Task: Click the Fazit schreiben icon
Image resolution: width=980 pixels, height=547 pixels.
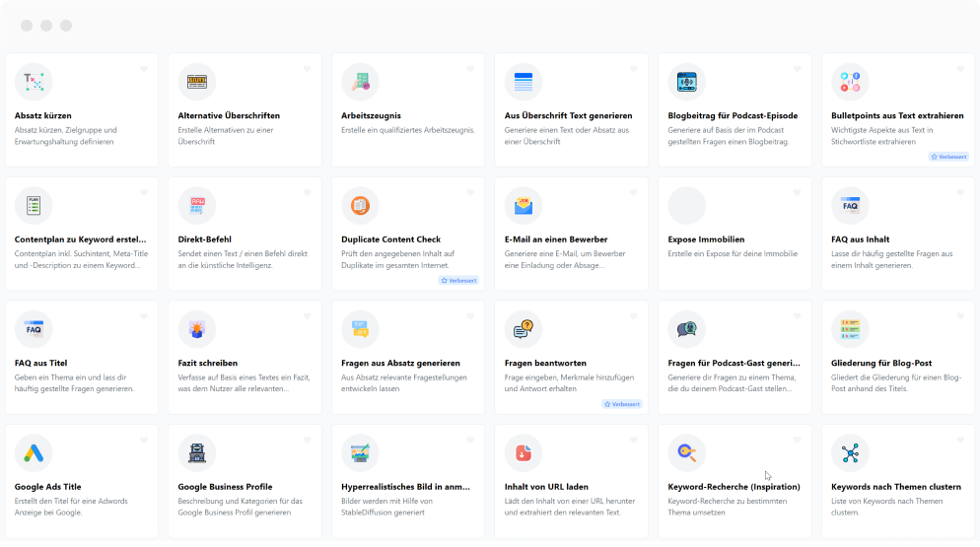Action: [197, 329]
